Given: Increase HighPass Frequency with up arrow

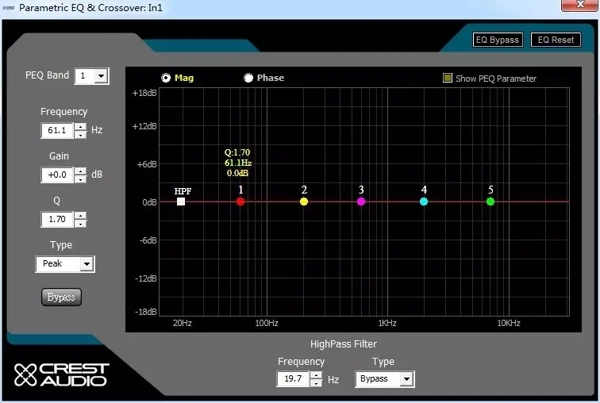Looking at the screenshot, I should tap(316, 375).
